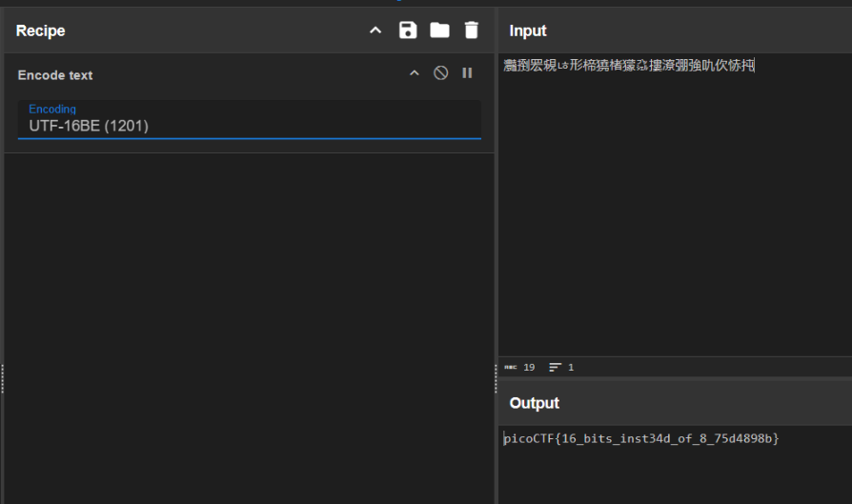
Task: Click the character count abc icon
Action: (x=510, y=368)
